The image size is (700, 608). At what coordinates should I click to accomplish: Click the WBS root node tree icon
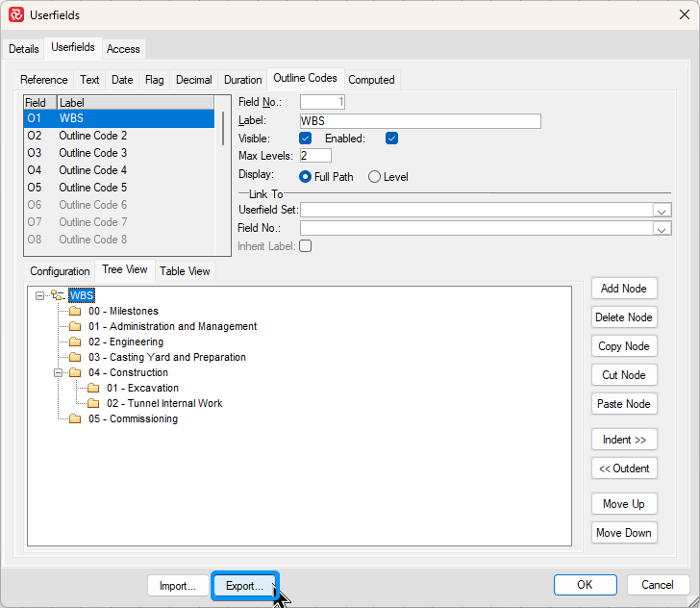[x=58, y=295]
